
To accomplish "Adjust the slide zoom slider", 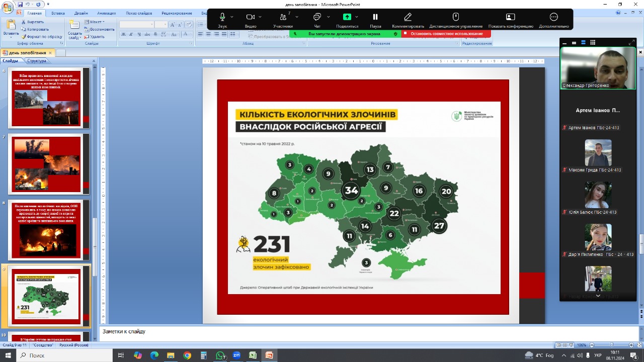I will coord(611,345).
